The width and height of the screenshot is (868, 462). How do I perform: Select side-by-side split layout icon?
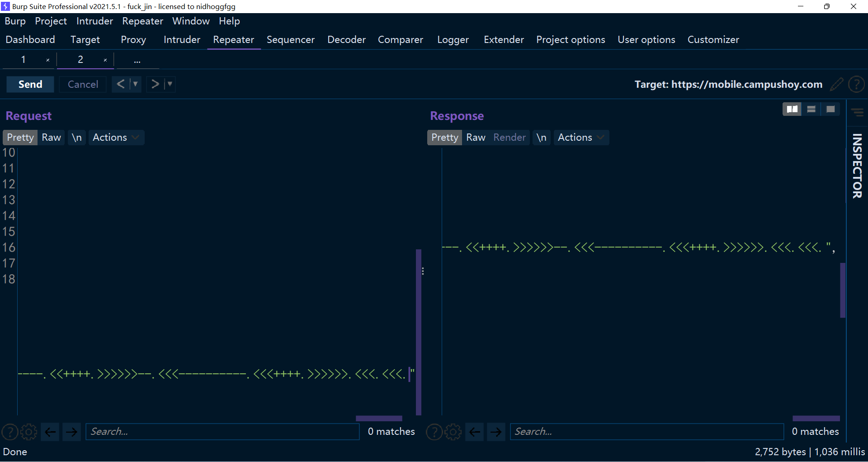792,109
